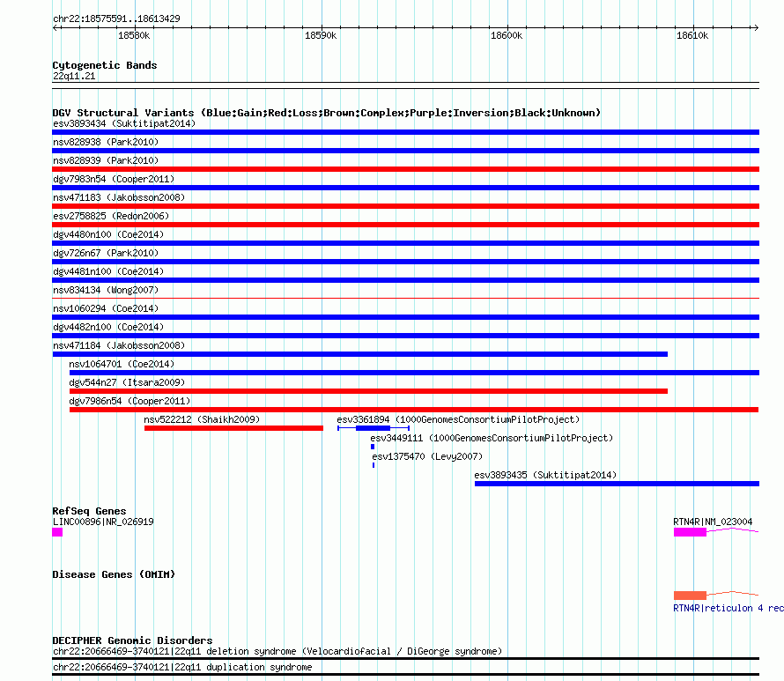Click nsv522212 (Shaikh2009) label
The width and height of the screenshot is (784, 681).
202,419
